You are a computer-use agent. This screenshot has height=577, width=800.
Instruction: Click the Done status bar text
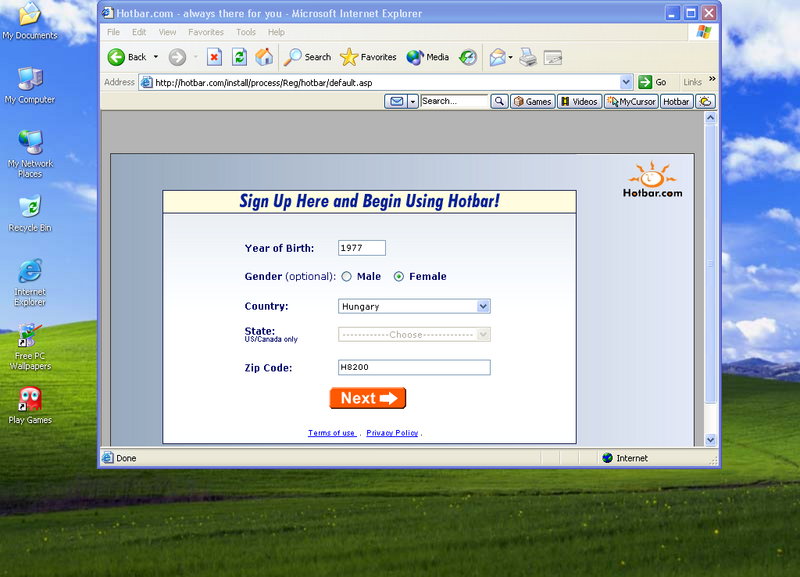pyautogui.click(x=126, y=458)
